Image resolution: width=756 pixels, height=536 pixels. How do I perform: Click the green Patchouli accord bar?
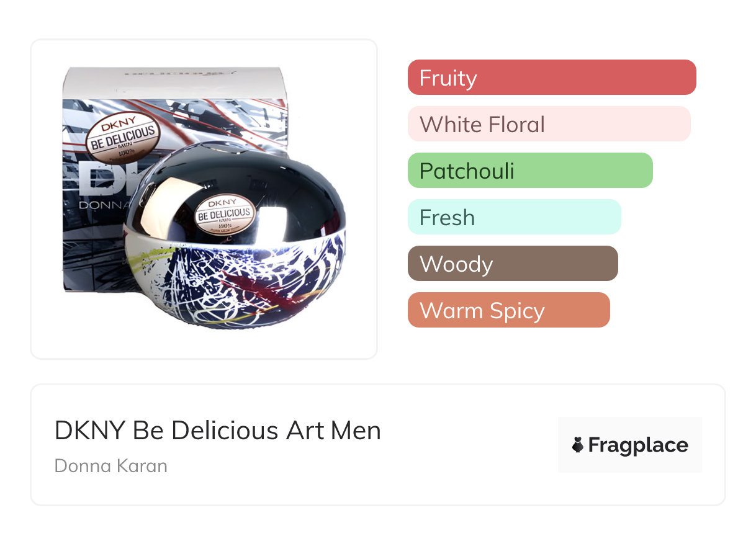pyautogui.click(x=529, y=171)
